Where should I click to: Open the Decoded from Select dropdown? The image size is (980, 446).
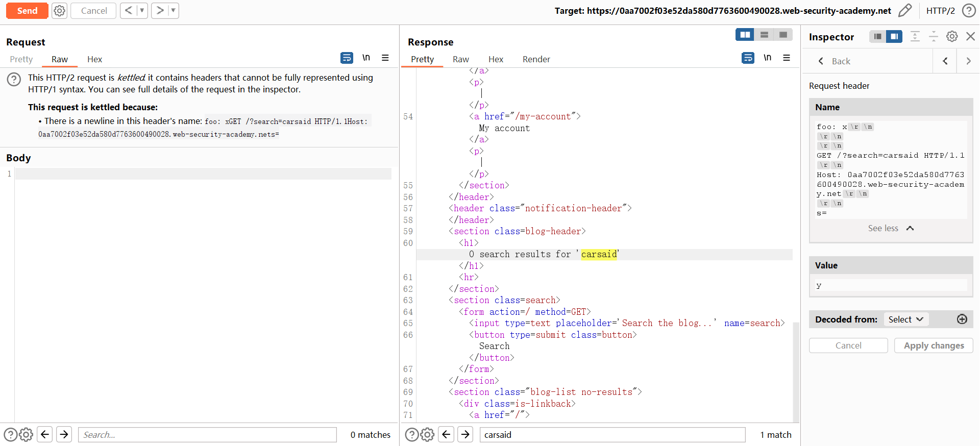(x=905, y=319)
